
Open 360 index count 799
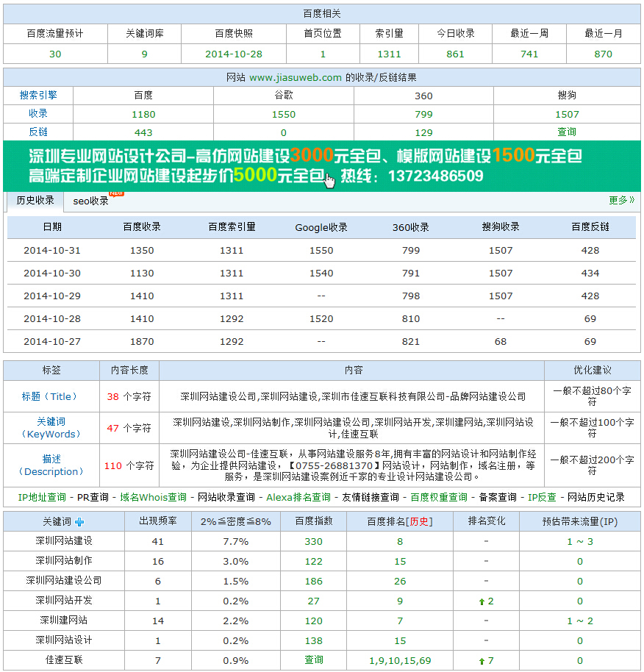pyautogui.click(x=423, y=115)
